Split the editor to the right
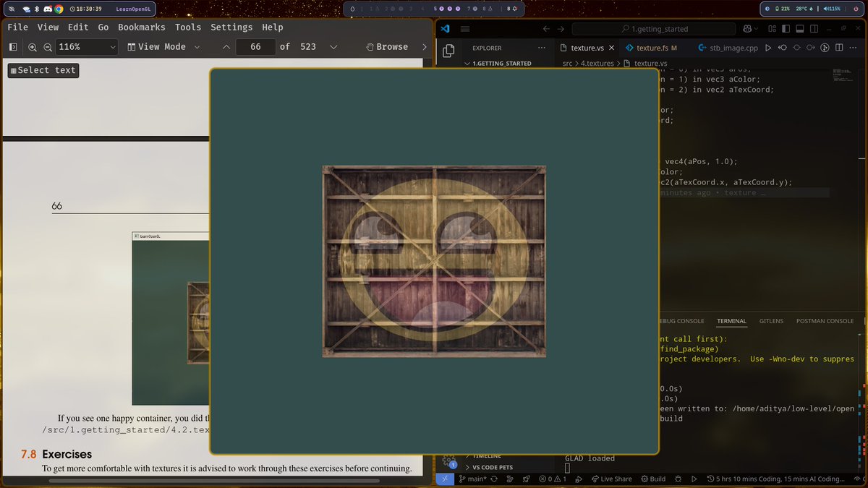 click(839, 48)
